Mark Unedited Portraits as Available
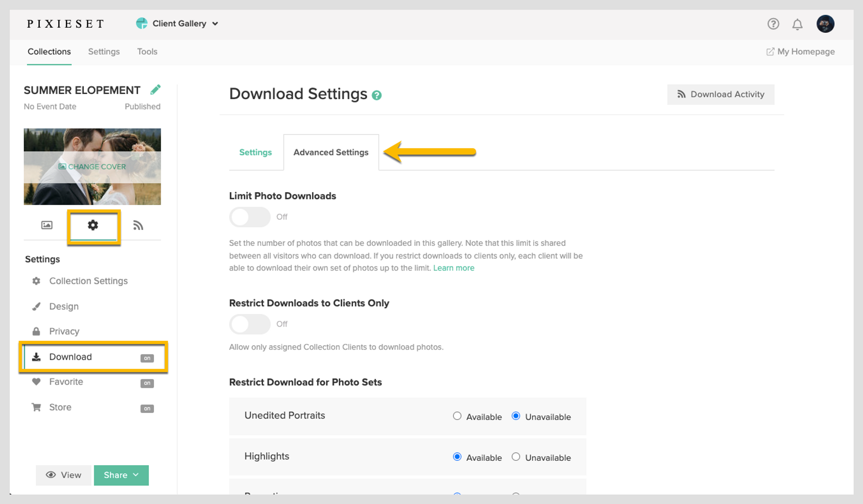Image resolution: width=863 pixels, height=504 pixels. (457, 416)
